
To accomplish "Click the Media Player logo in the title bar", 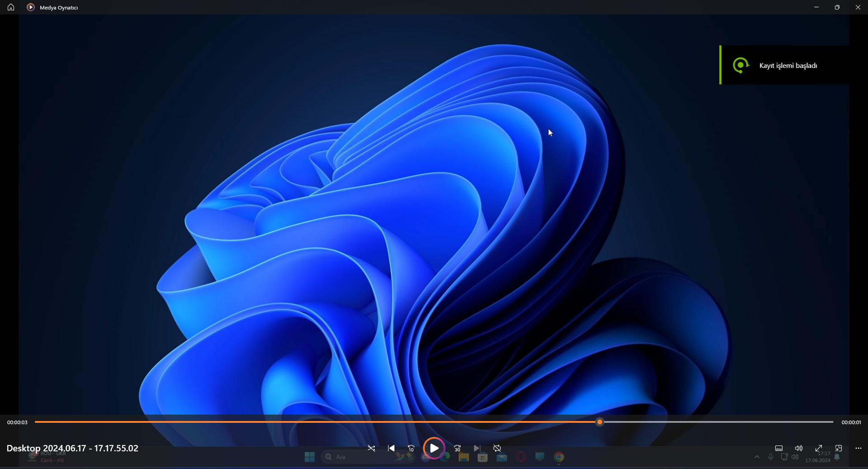I will click(31, 7).
